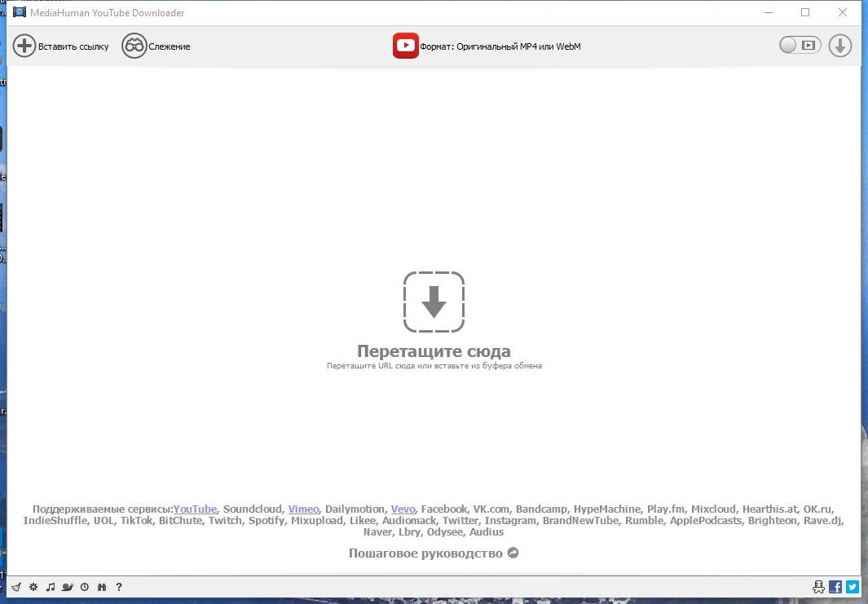The height and width of the screenshot is (604, 868).
Task: Click the arrow icon beside Пошаговое руководство
Action: point(513,553)
